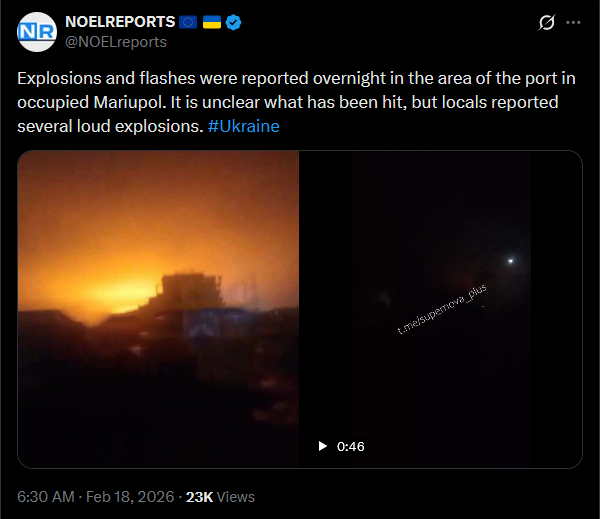Click the 0:46 video duration label
The image size is (600, 519).
click(351, 446)
